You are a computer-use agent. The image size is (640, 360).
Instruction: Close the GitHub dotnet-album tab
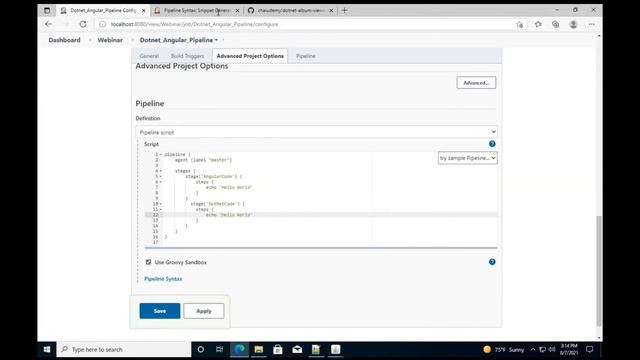click(x=331, y=10)
